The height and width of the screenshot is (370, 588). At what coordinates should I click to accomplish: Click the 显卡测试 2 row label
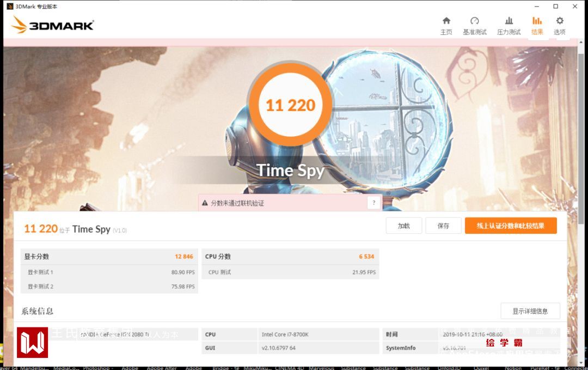point(40,286)
